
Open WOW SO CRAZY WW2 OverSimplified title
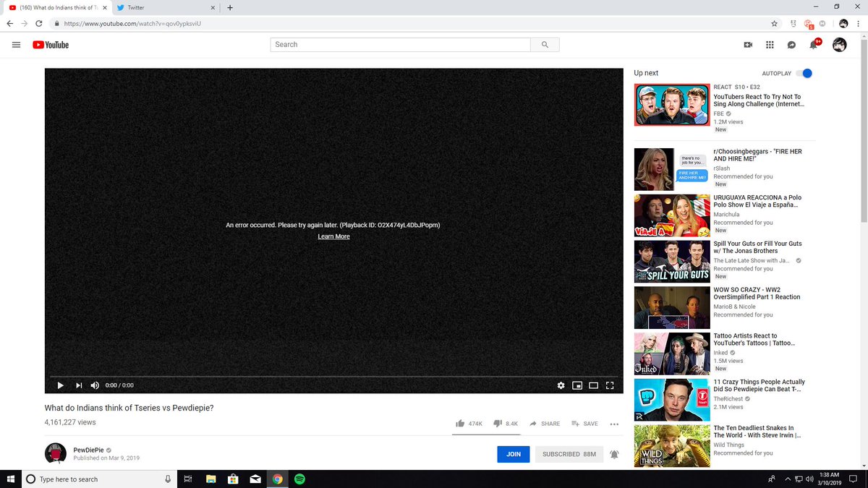point(757,294)
